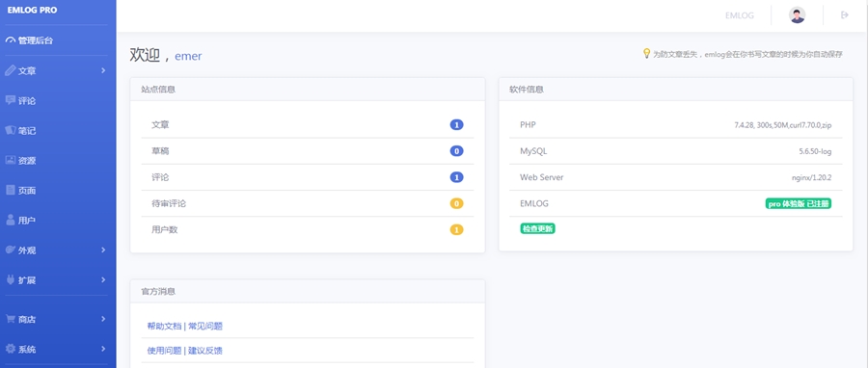This screenshot has height=368, width=868.
Task: Open the 使用问题 link
Action: coord(164,351)
